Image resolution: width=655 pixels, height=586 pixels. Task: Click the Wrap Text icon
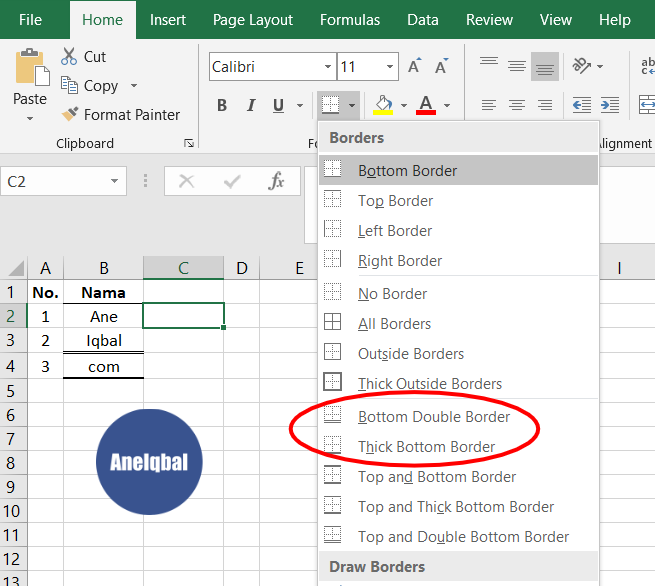[647, 66]
